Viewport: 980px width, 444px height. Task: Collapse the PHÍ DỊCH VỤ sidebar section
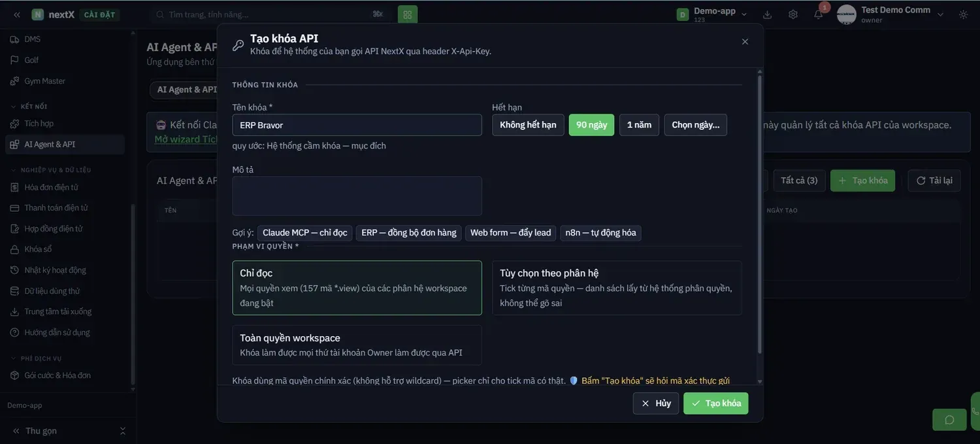click(x=36, y=358)
